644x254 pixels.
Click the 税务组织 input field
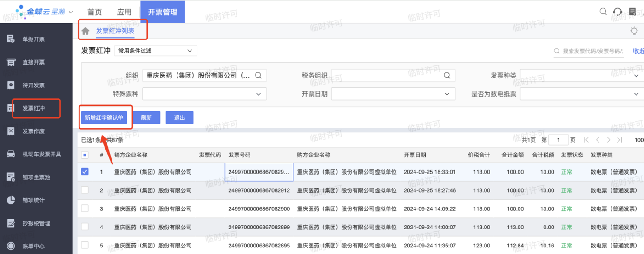pyautogui.click(x=393, y=75)
